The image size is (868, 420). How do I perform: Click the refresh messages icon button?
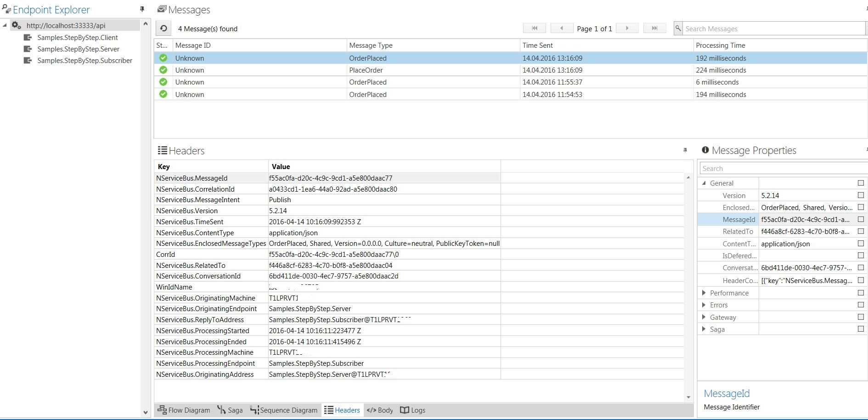point(163,28)
